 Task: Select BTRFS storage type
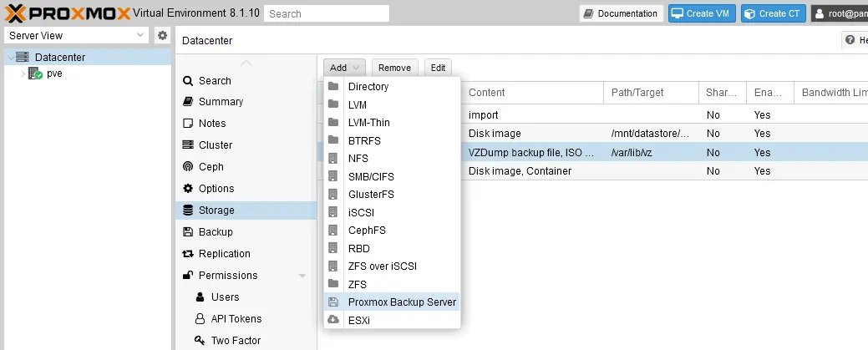[x=392, y=140]
